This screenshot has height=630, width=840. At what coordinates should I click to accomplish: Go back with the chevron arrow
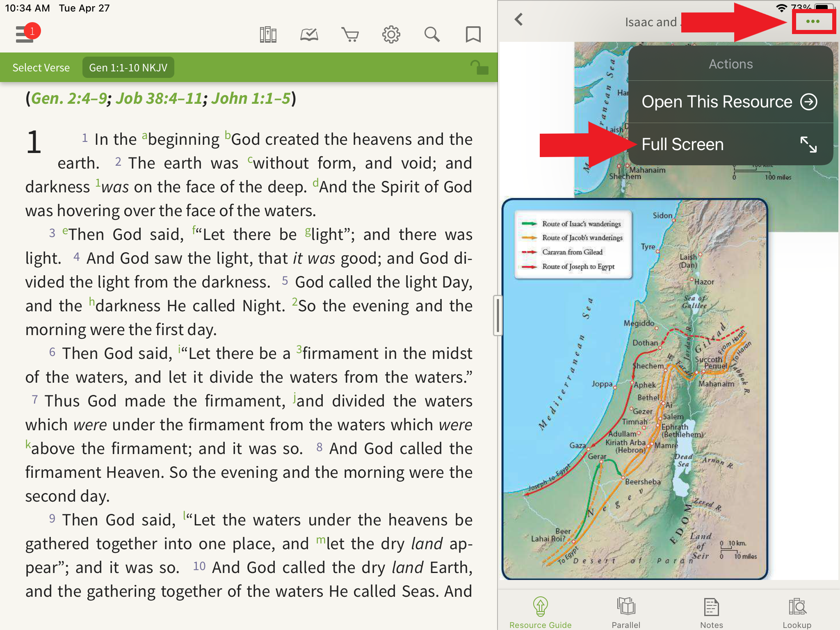[519, 19]
